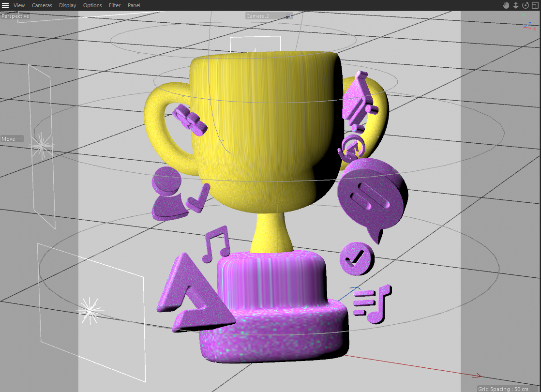Open the viewport hamburger menu

(x=5, y=5)
